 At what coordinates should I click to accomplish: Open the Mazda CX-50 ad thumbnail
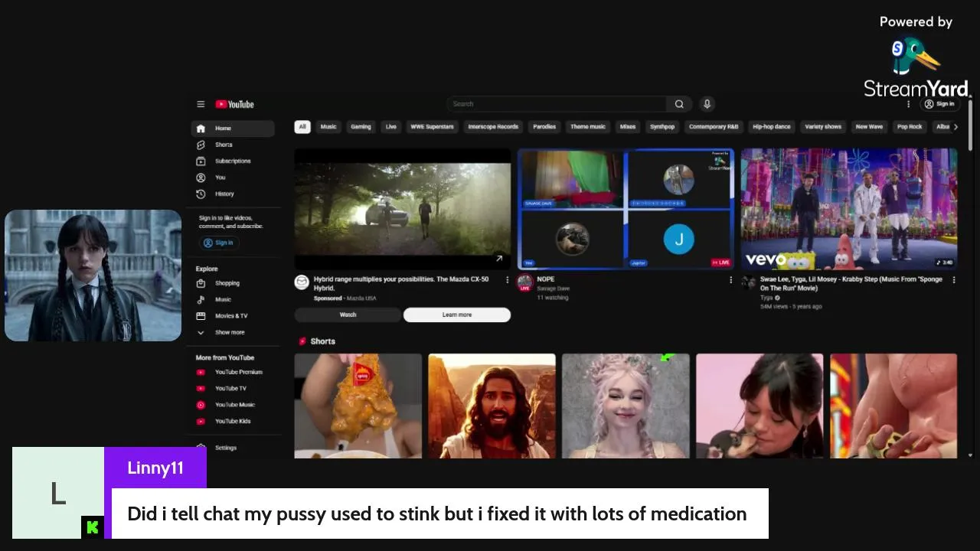(x=403, y=209)
